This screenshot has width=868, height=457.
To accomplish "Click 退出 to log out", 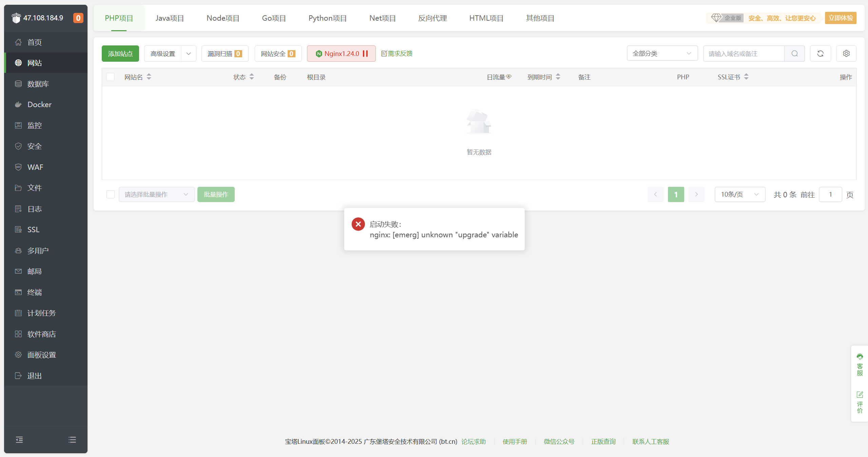I will click(x=46, y=376).
